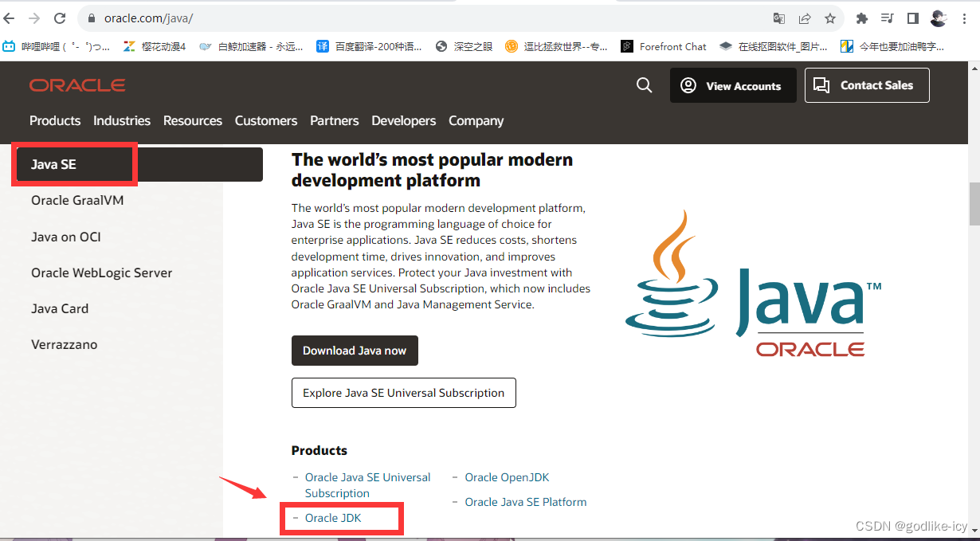Click Explore Java SE Universal Subscription
The image size is (980, 541).
[404, 393]
